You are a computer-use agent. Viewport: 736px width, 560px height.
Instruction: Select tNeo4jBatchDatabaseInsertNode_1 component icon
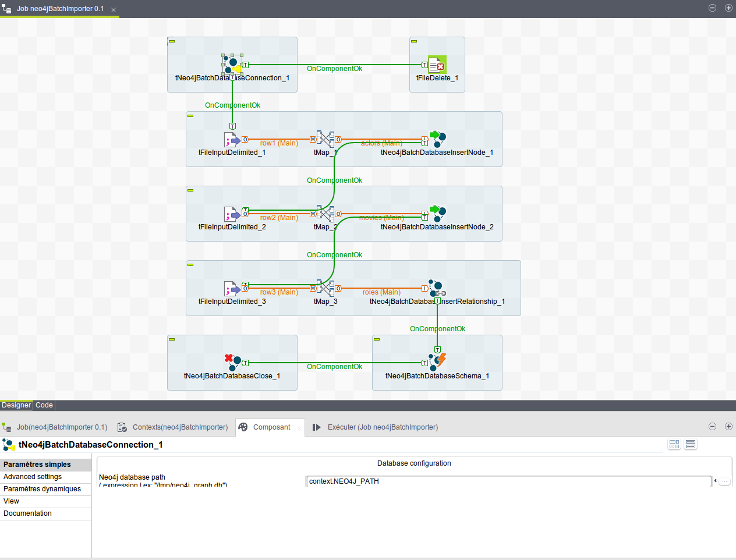(437, 139)
